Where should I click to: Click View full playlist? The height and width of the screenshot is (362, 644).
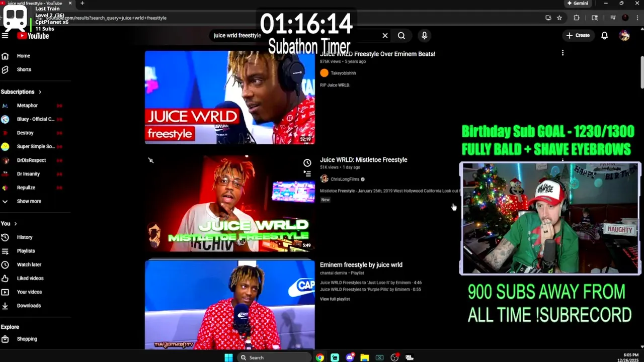(335, 299)
